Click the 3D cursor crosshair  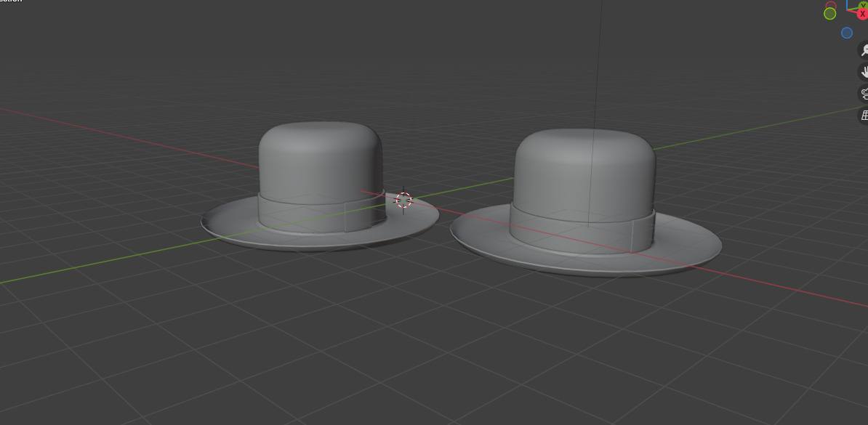(x=403, y=200)
